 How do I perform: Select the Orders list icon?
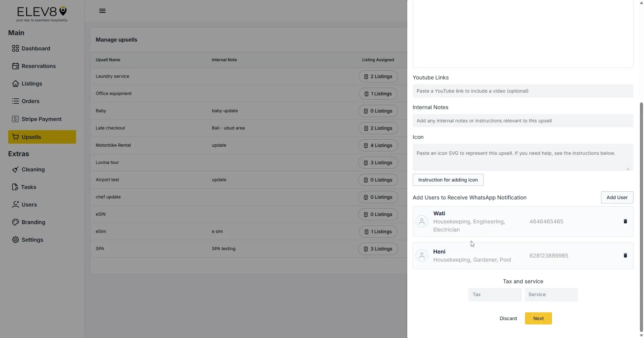[16, 101]
